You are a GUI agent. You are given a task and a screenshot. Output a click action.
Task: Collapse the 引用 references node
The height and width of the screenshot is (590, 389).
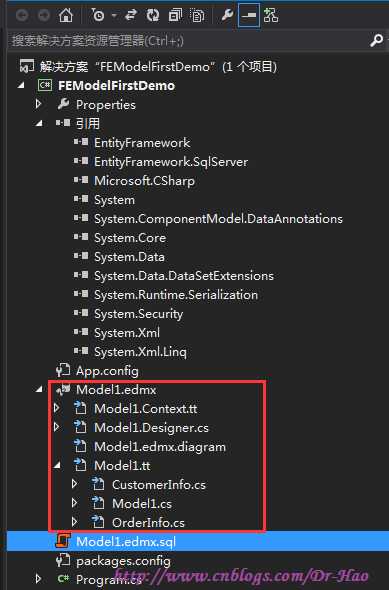pyautogui.click(x=39, y=123)
